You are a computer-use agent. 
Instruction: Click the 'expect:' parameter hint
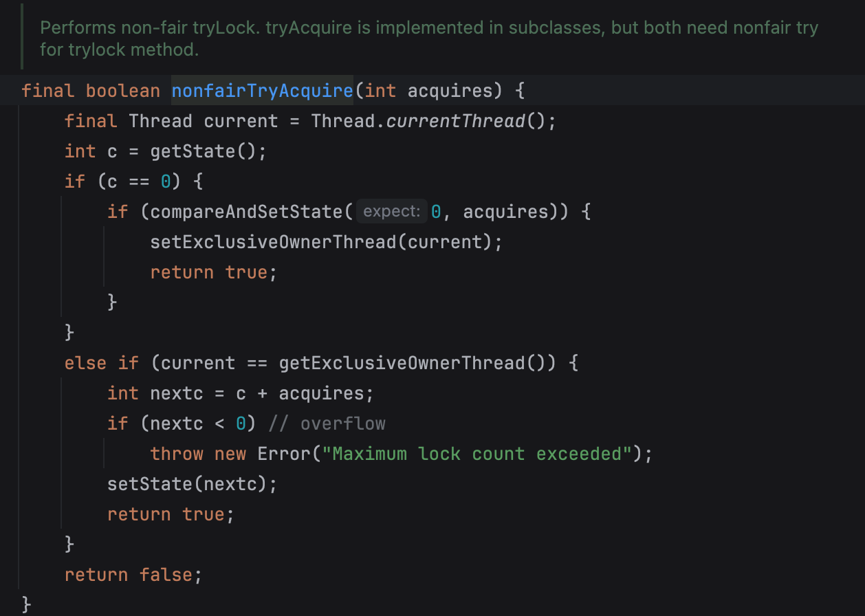(391, 212)
